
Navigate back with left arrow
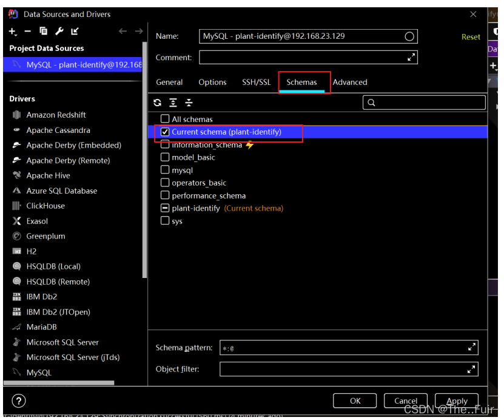coord(123,31)
